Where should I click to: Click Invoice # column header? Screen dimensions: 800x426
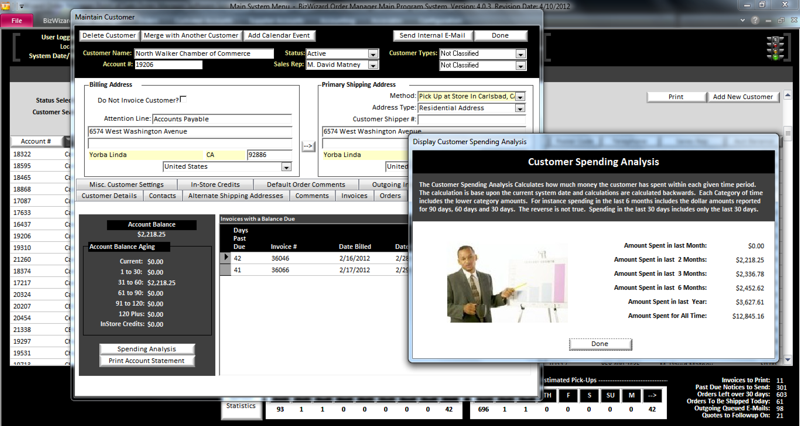point(284,247)
